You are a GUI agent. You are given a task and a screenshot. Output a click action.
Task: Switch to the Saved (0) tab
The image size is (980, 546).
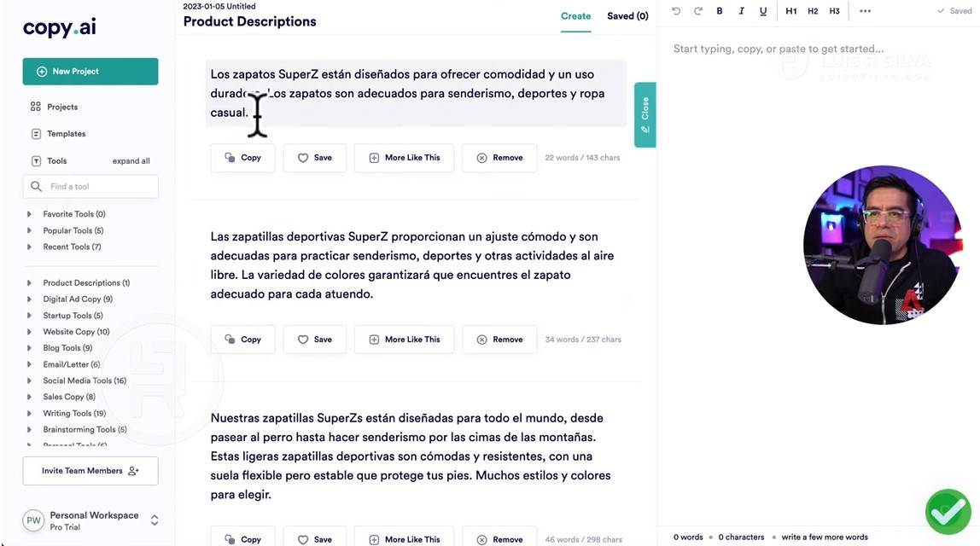pyautogui.click(x=627, y=16)
